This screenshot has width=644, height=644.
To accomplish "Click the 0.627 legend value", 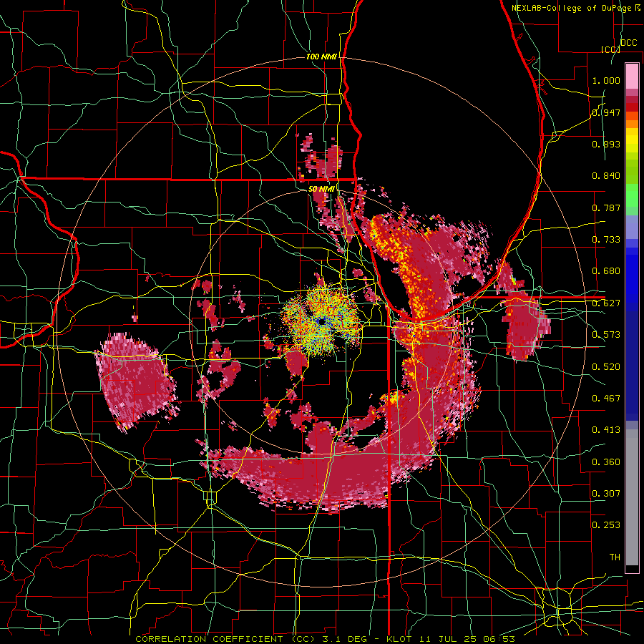I will 606,303.
